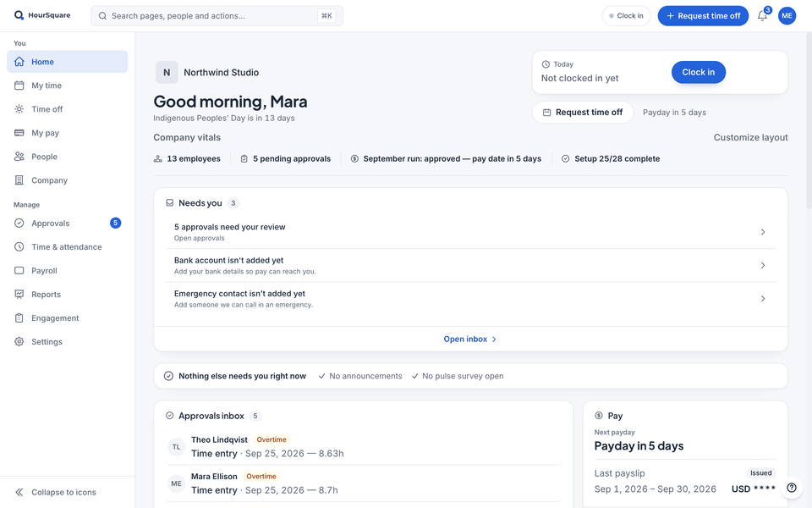
Task: Open My pay page
Action: click(x=68, y=133)
